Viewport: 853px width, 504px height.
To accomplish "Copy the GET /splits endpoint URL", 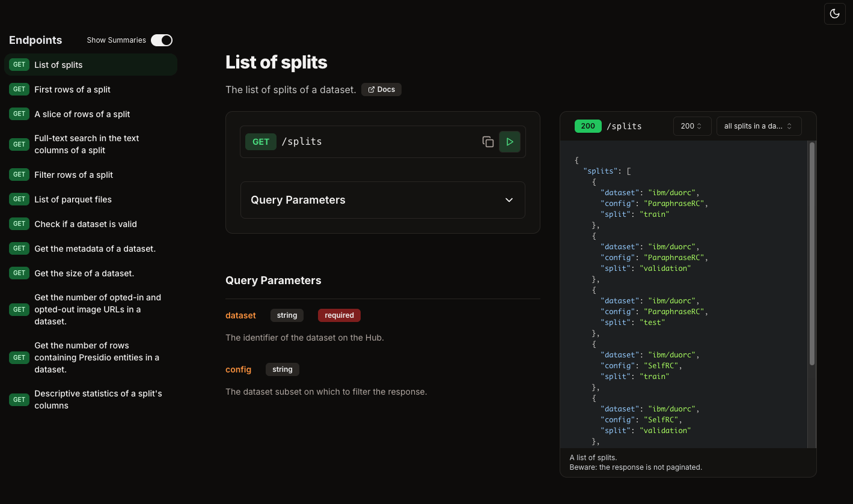I will (x=488, y=142).
